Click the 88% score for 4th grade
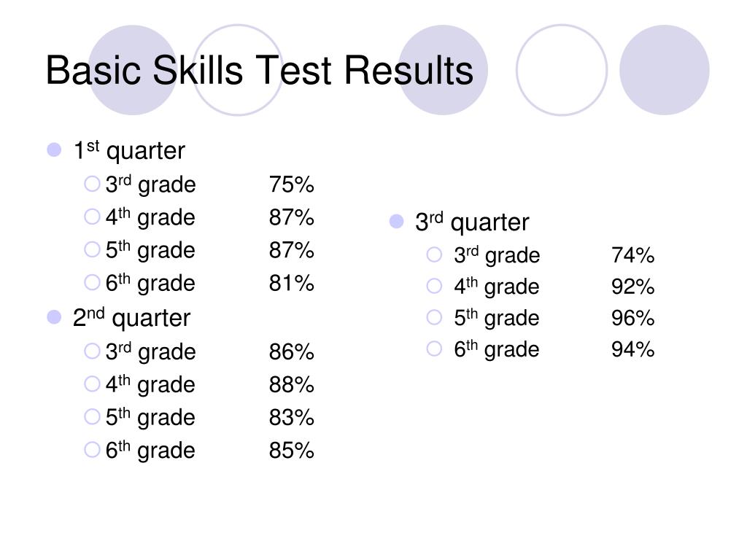The image size is (747, 560). [292, 384]
